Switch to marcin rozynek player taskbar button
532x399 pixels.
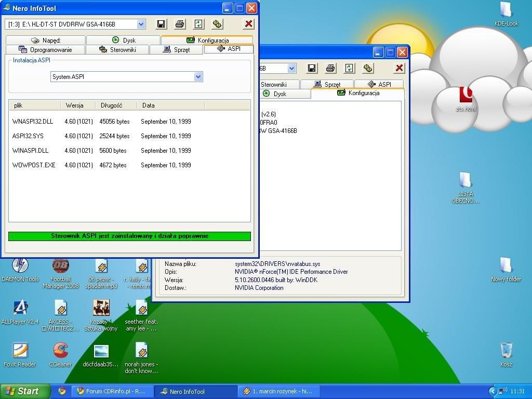click(279, 391)
